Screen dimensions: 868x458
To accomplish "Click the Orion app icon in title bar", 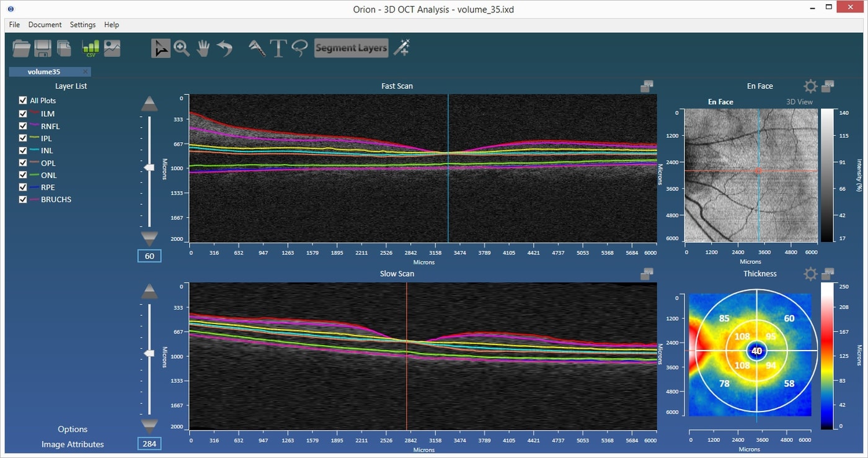I will point(11,9).
